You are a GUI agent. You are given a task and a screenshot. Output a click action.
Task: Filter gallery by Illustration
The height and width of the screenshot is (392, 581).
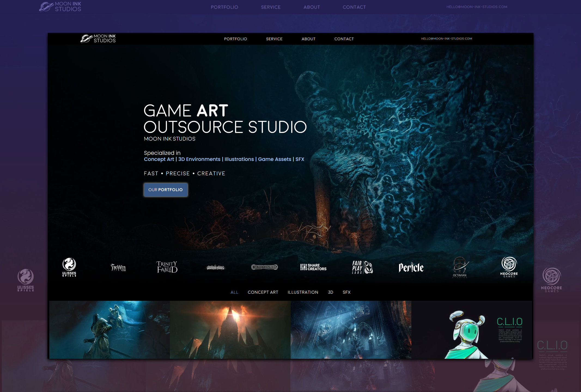click(303, 292)
